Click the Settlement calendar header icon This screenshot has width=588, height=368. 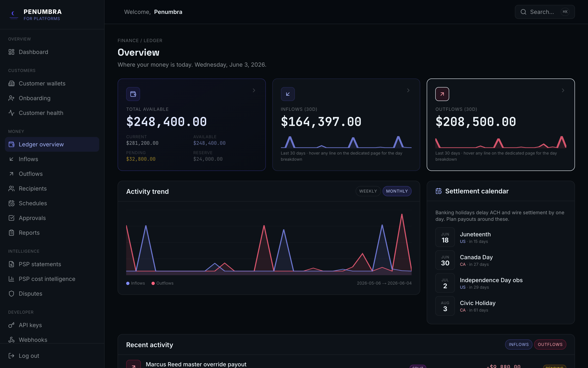439,191
